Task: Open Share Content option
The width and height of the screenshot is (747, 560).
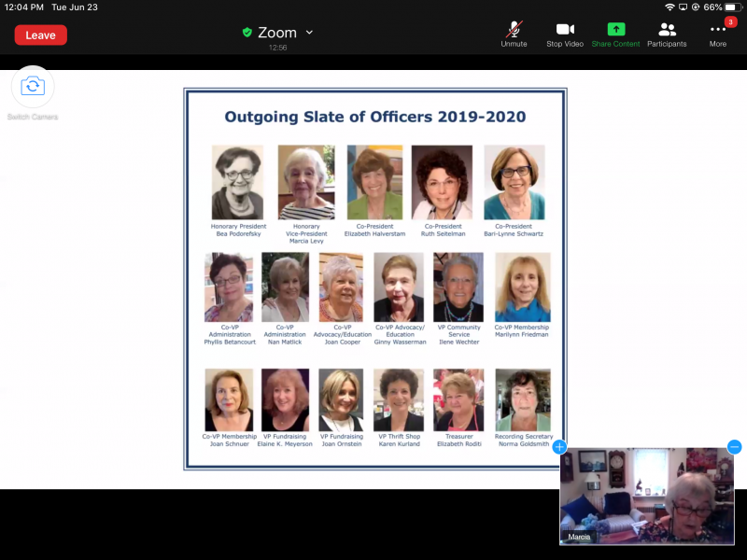Action: tap(615, 35)
